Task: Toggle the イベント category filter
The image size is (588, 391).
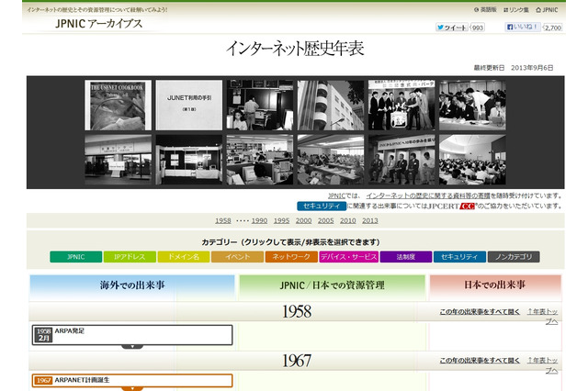Action: point(238,257)
